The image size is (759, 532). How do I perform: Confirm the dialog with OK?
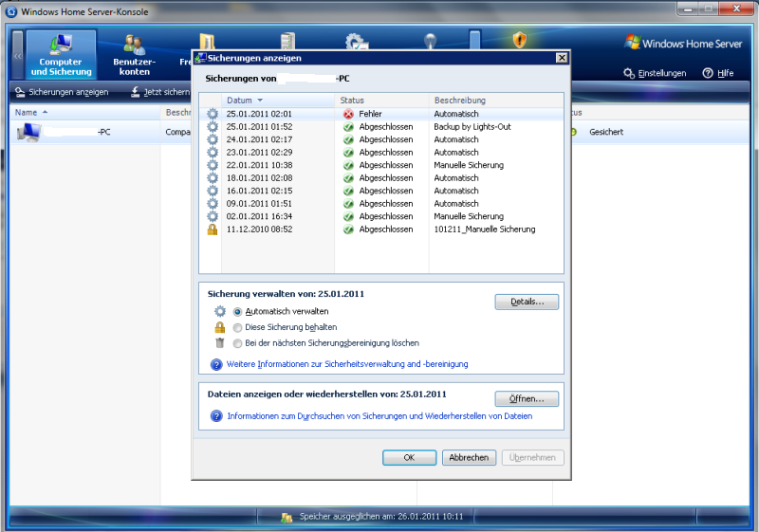pos(410,457)
